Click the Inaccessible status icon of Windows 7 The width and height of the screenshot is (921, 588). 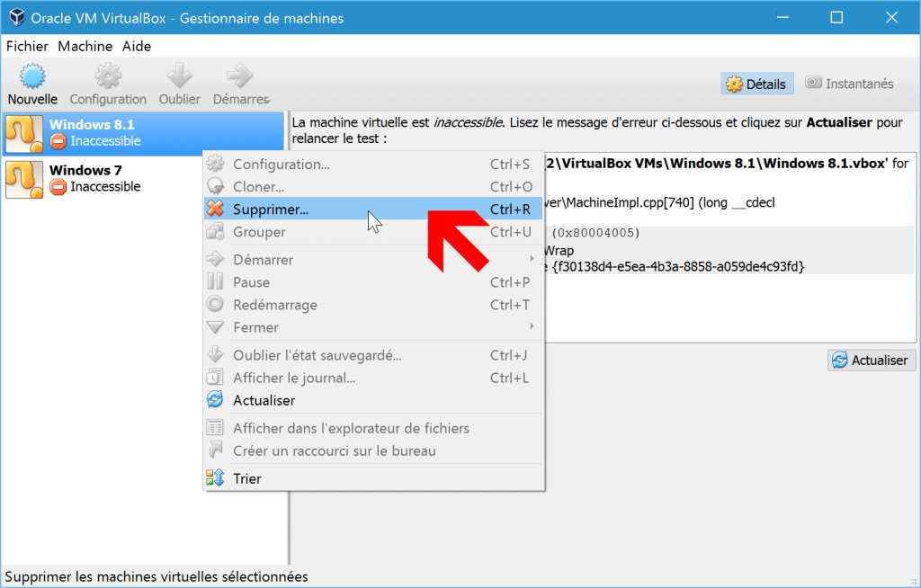(x=58, y=187)
